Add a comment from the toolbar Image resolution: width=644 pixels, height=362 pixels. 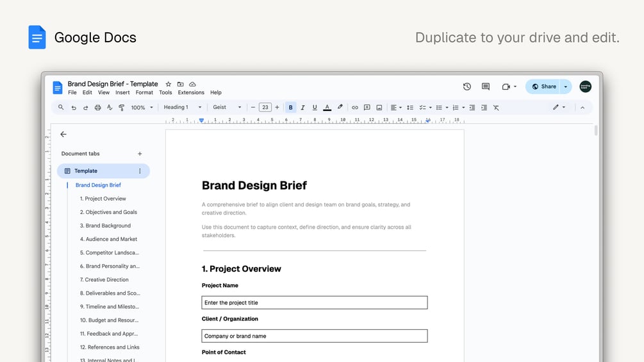coord(367,108)
